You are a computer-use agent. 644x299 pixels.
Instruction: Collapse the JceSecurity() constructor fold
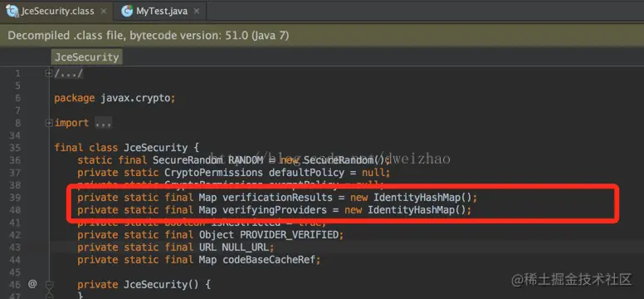click(x=49, y=284)
